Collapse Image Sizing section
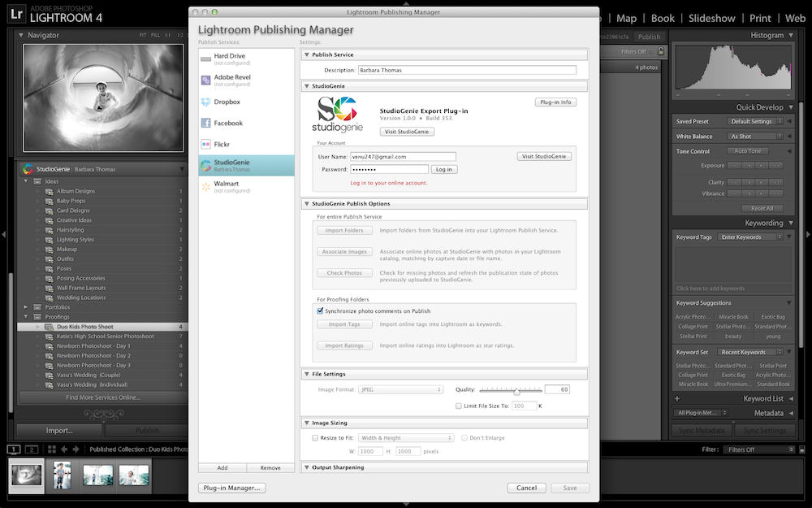812x508 pixels. (307, 423)
